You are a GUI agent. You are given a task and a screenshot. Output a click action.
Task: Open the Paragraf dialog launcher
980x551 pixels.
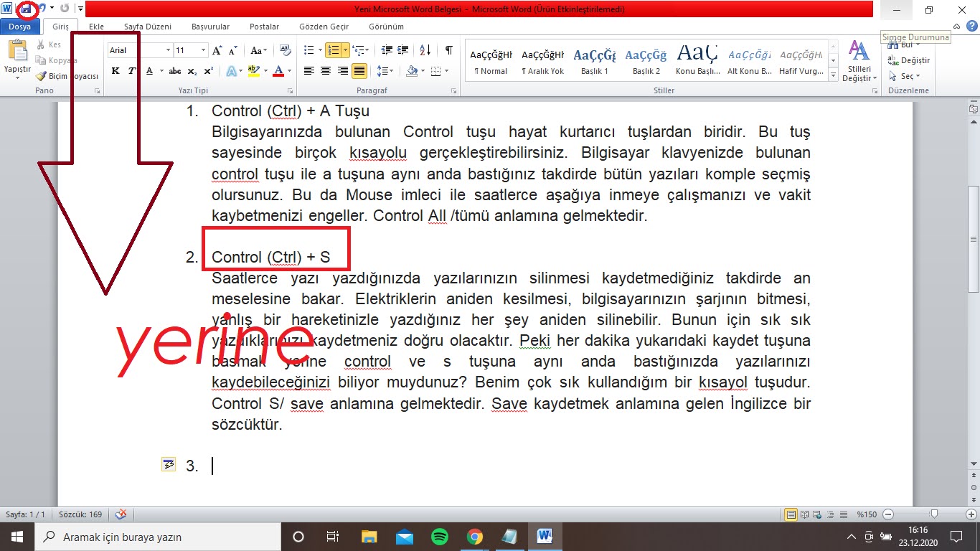(x=453, y=91)
